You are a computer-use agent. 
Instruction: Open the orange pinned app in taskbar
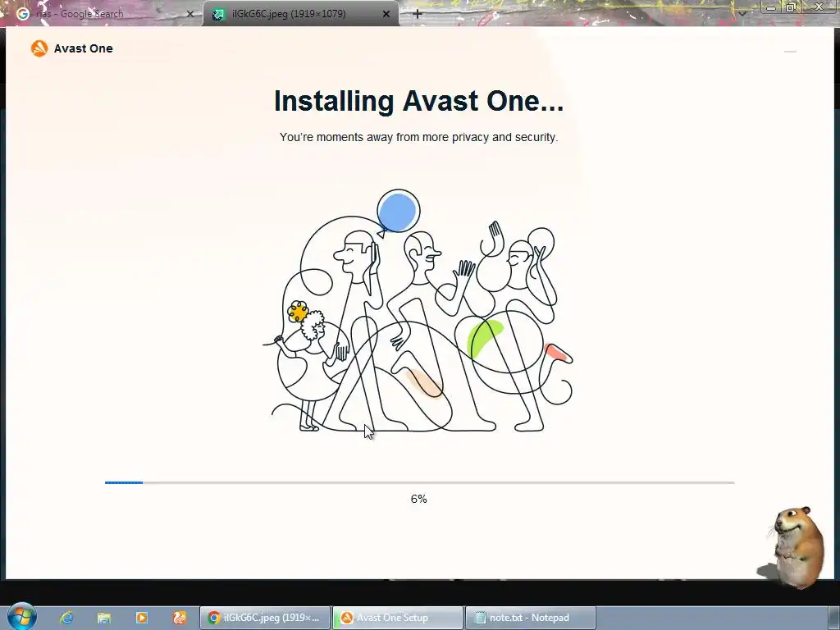click(180, 618)
